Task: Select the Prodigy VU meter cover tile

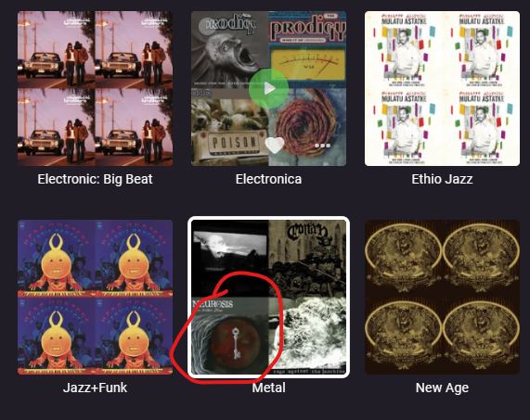Action: (307, 50)
